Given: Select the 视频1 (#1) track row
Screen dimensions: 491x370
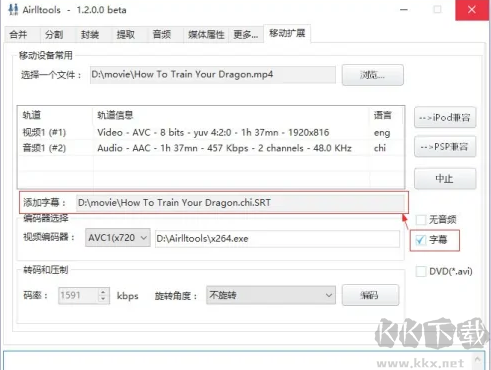Looking at the screenshot, I should pos(211,132).
